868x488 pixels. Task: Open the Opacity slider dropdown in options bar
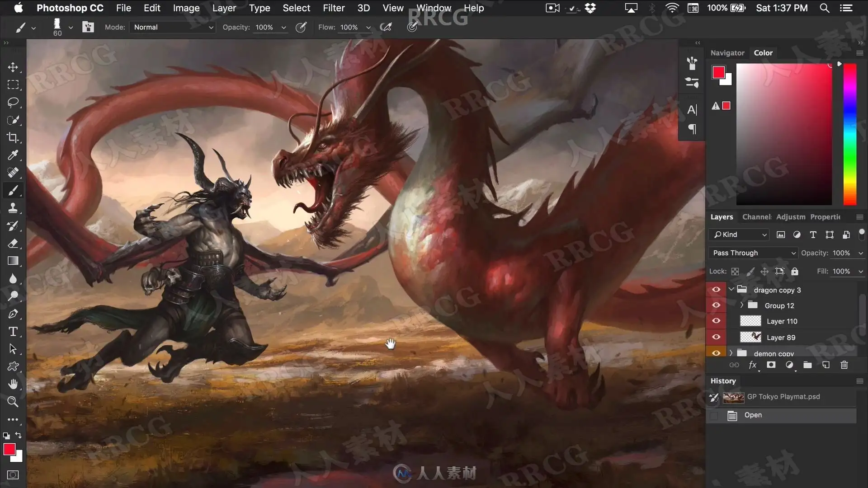284,28
